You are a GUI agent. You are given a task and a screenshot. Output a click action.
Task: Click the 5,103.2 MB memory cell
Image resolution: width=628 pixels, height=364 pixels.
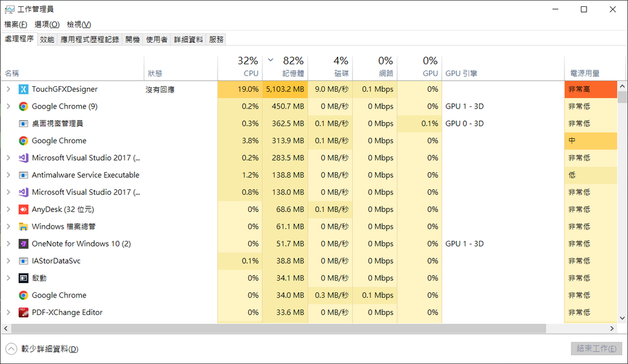click(x=285, y=89)
